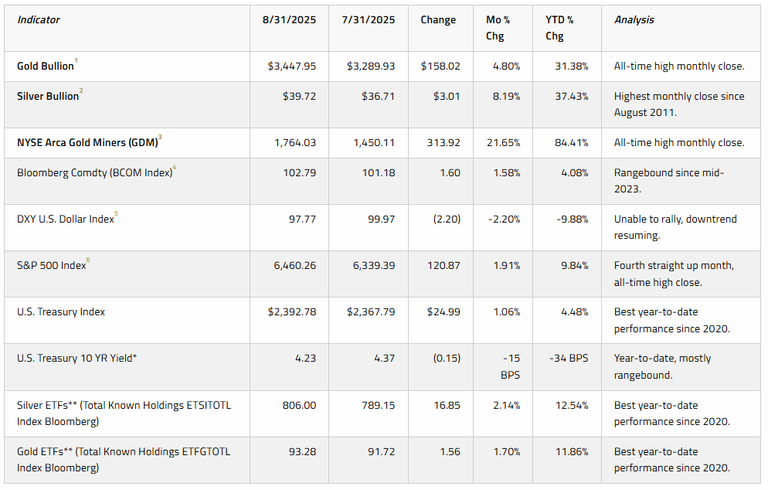This screenshot has height=490, width=768.
Task: Open footnote 4 after Bloomberg Comdty
Action: pyautogui.click(x=177, y=169)
